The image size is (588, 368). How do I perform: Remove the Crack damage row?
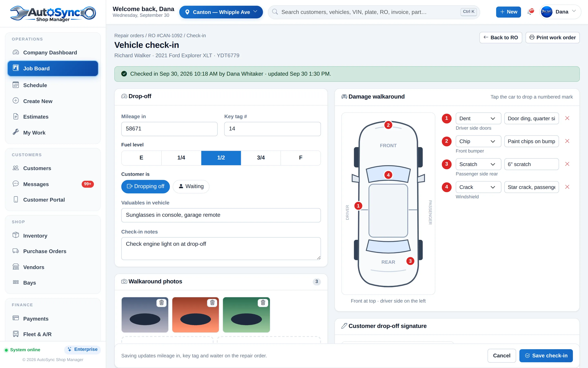(567, 187)
